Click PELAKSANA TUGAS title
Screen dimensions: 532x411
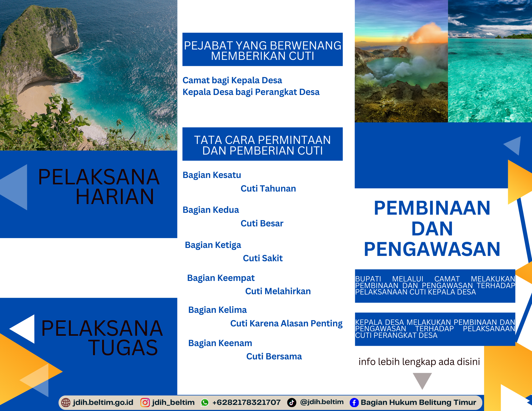[102, 338]
